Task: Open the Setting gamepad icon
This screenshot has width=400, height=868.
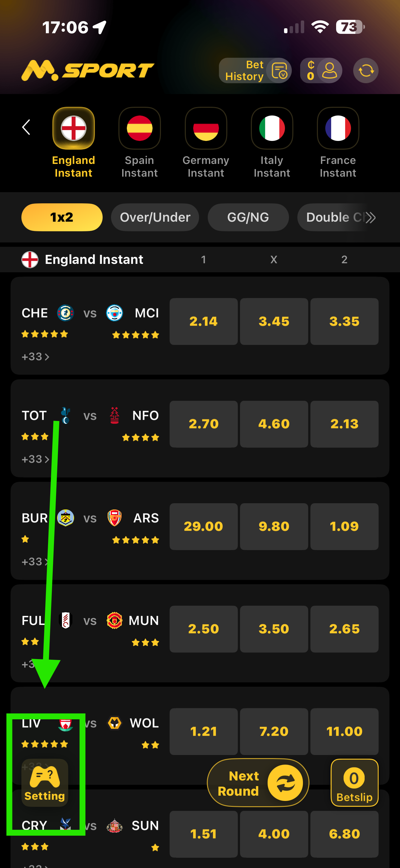Action: click(45, 782)
